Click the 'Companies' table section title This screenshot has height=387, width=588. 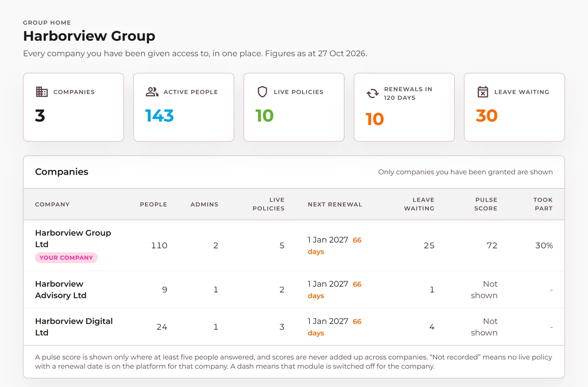click(x=62, y=172)
